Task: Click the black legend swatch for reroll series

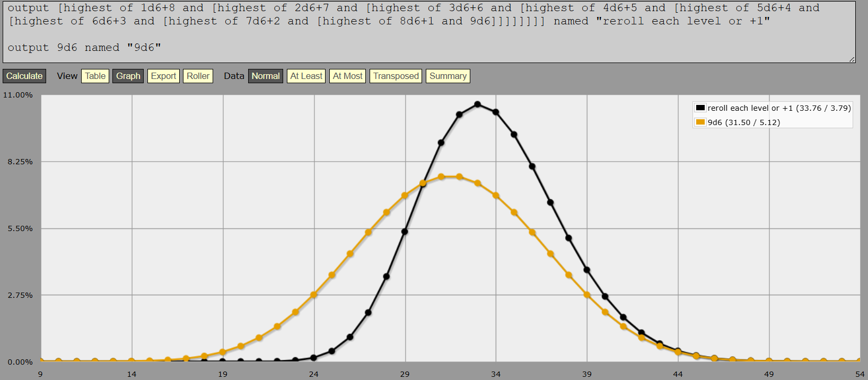Action: (x=700, y=108)
